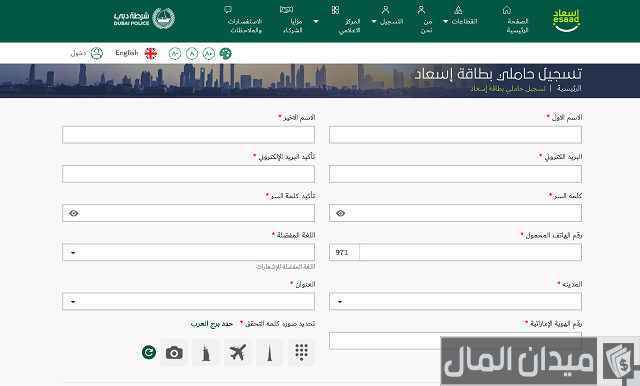Click the handshake icon above مزايا الشركاء
The image size is (640, 386).
pos(286,9)
